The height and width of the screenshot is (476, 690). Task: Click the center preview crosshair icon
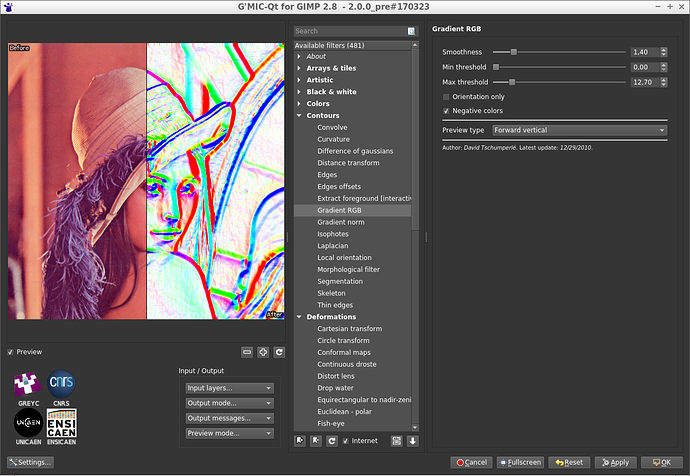[263, 352]
